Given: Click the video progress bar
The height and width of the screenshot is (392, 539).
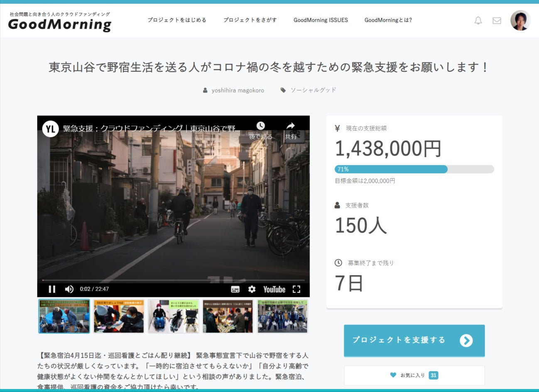Looking at the screenshot, I should pos(173,280).
